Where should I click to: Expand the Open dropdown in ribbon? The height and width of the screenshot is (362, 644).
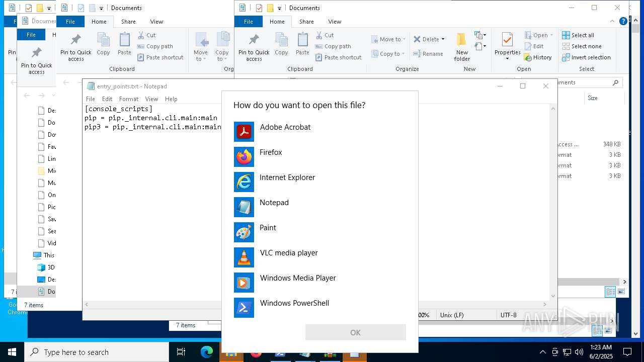coord(551,35)
